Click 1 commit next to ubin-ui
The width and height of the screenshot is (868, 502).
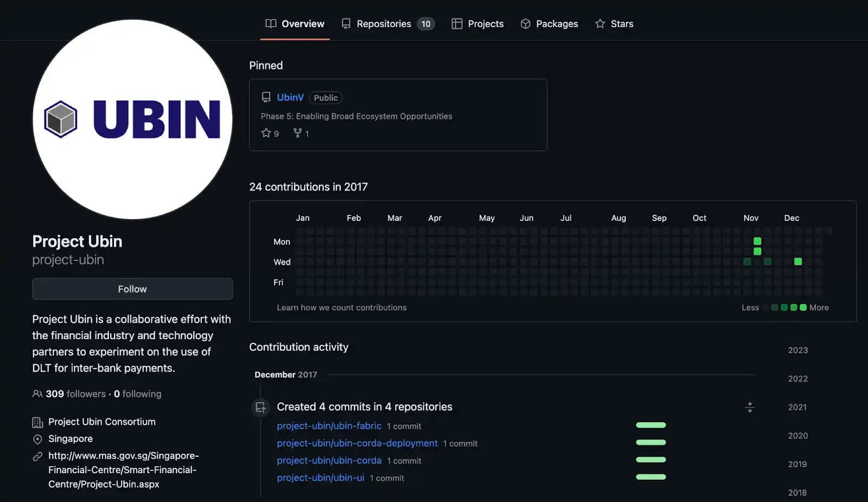tap(387, 479)
